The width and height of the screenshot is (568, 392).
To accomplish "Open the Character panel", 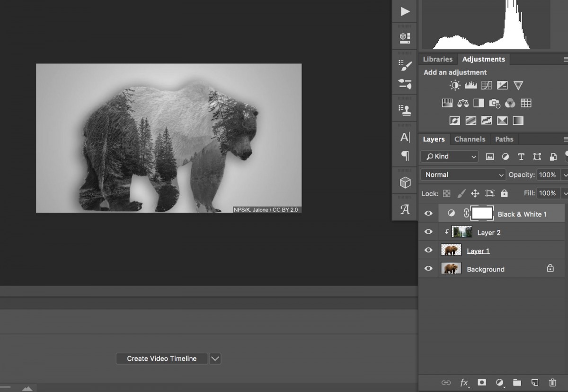I will click(x=404, y=136).
